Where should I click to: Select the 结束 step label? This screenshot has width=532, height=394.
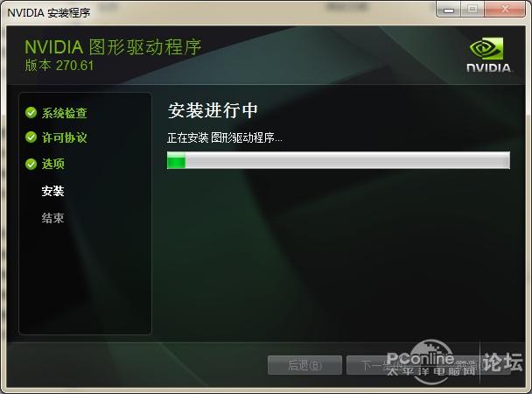pos(52,217)
